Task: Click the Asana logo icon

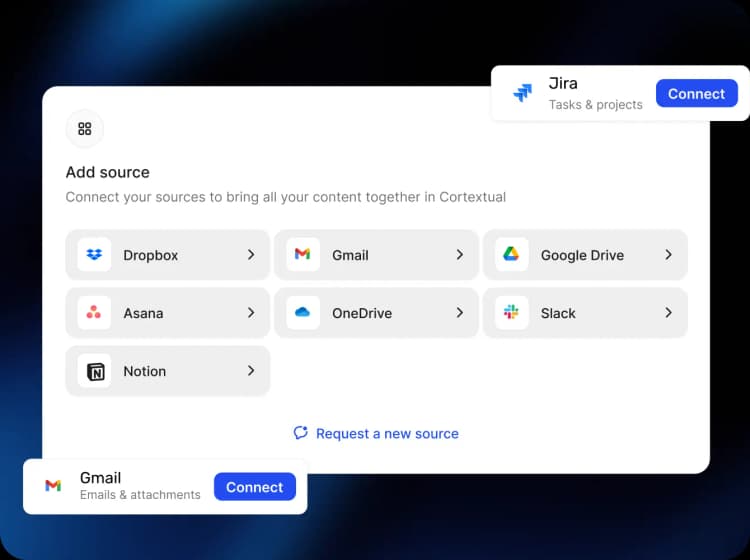Action: point(94,312)
